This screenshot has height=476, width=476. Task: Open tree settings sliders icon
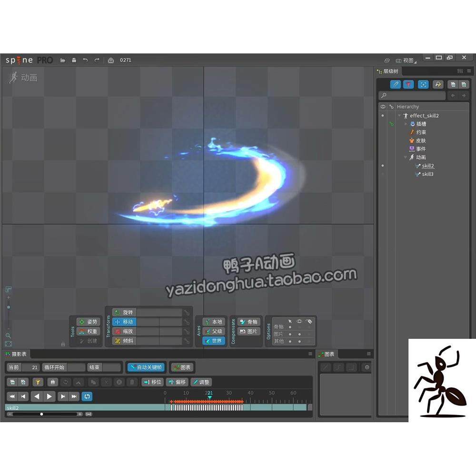coord(460,71)
